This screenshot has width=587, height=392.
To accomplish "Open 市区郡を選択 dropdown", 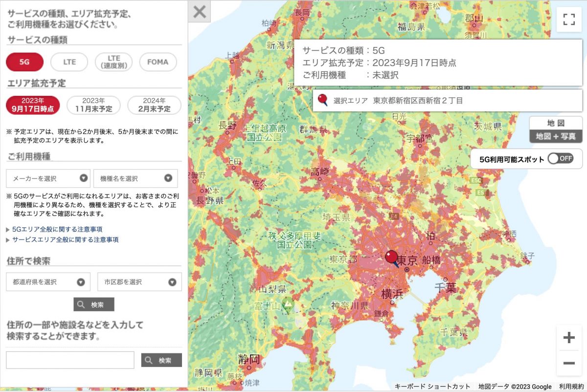I will click(139, 282).
